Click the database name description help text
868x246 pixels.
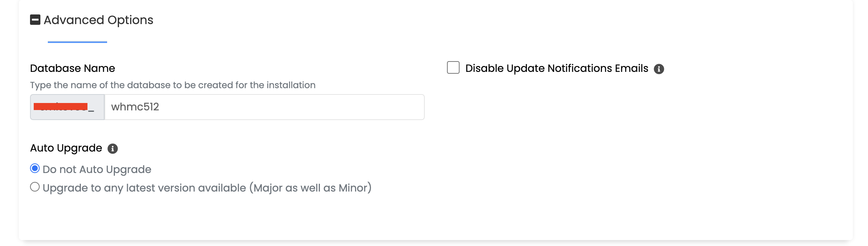tap(173, 85)
